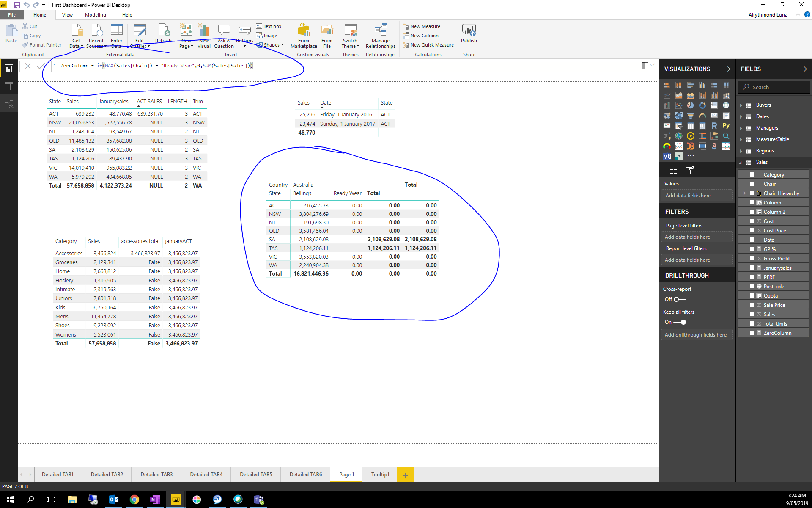Expand the Buyers table
812x508 pixels.
pyautogui.click(x=741, y=105)
